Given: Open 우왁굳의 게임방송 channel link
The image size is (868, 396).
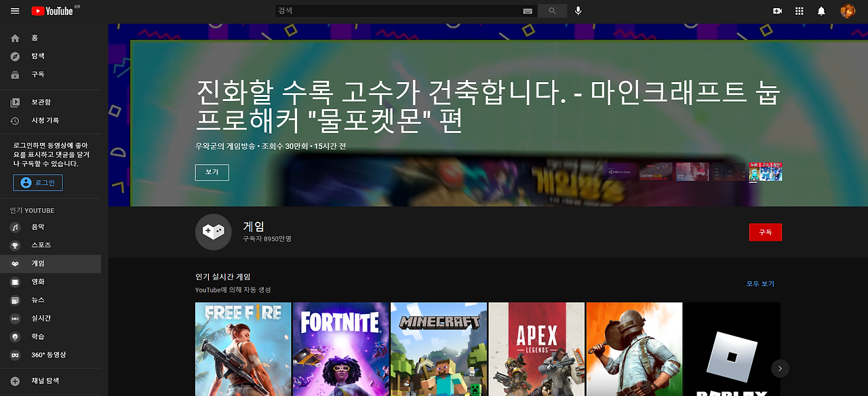Looking at the screenshot, I should click(225, 146).
